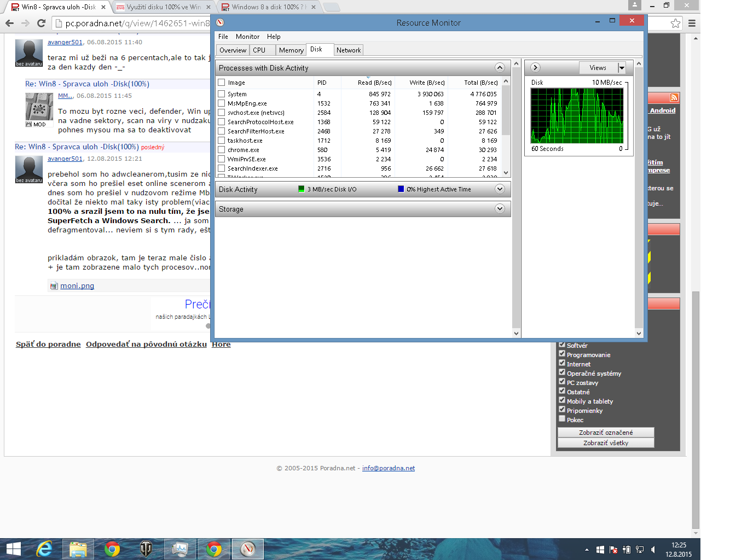730x560 pixels.
Task: Sort by Total (B/sec) column header
Action: click(480, 83)
